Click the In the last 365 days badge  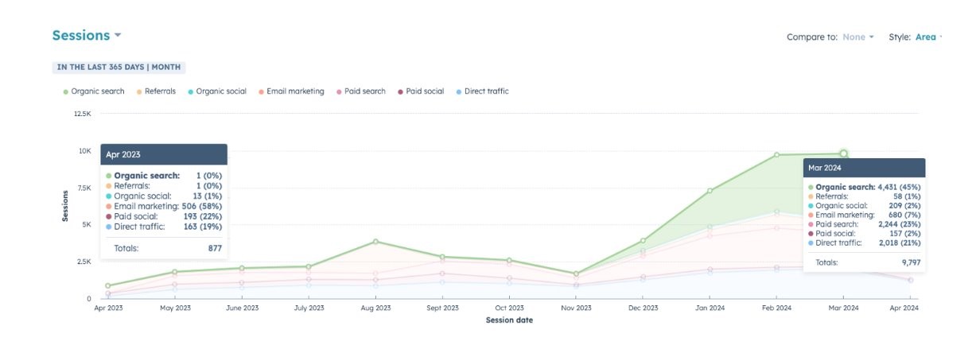[119, 68]
